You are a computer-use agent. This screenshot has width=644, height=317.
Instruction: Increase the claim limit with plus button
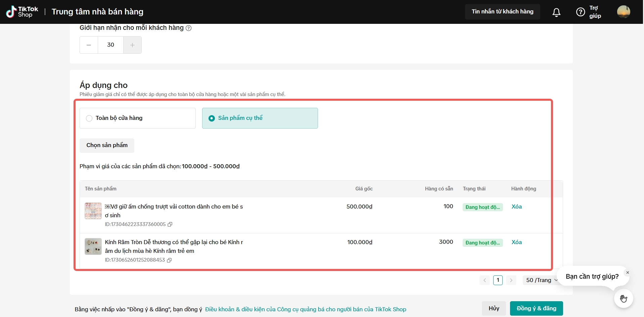[132, 45]
